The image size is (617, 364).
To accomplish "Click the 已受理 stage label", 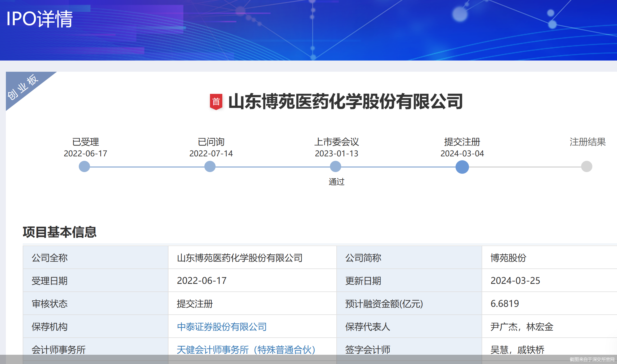I will point(85,142).
